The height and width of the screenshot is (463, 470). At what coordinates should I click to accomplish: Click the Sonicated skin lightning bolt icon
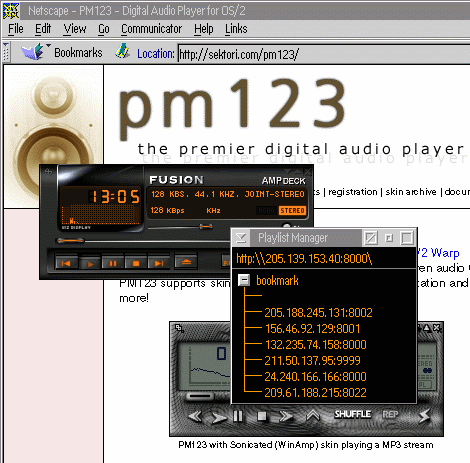point(424,415)
